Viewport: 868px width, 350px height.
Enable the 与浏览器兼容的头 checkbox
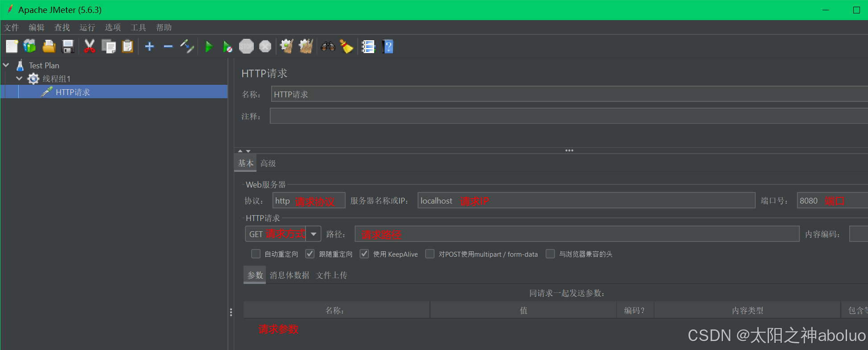[550, 254]
